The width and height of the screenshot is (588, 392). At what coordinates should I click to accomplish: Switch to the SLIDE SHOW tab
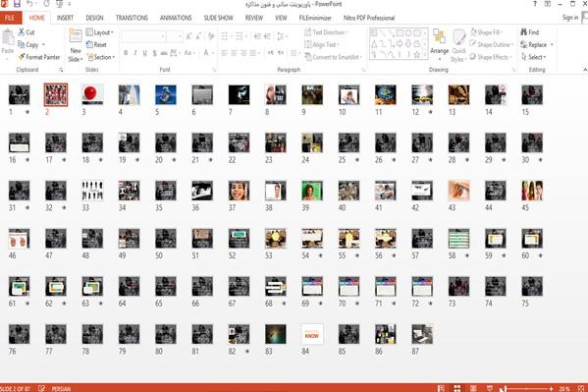pos(218,18)
